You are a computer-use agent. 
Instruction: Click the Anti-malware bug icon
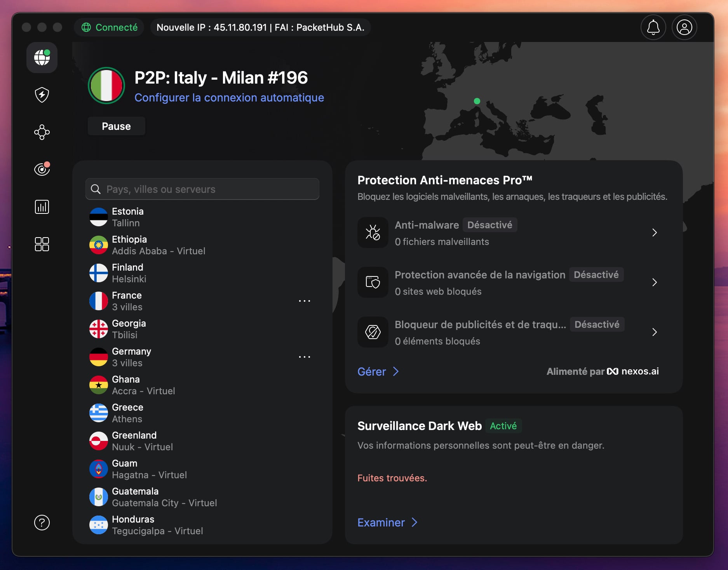[x=373, y=233]
